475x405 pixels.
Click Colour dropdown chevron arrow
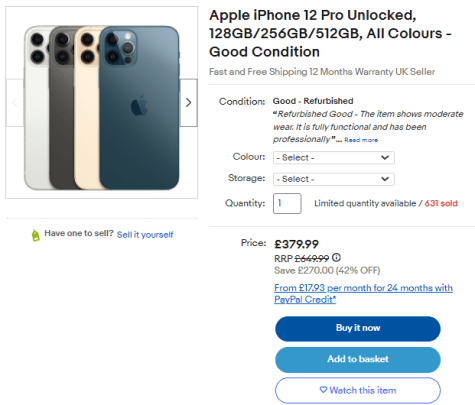point(385,157)
